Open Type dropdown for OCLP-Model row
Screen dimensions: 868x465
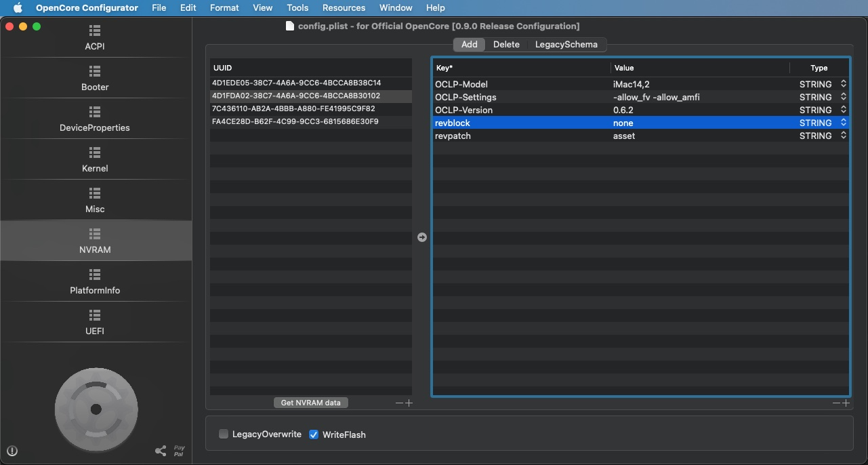[x=844, y=84]
